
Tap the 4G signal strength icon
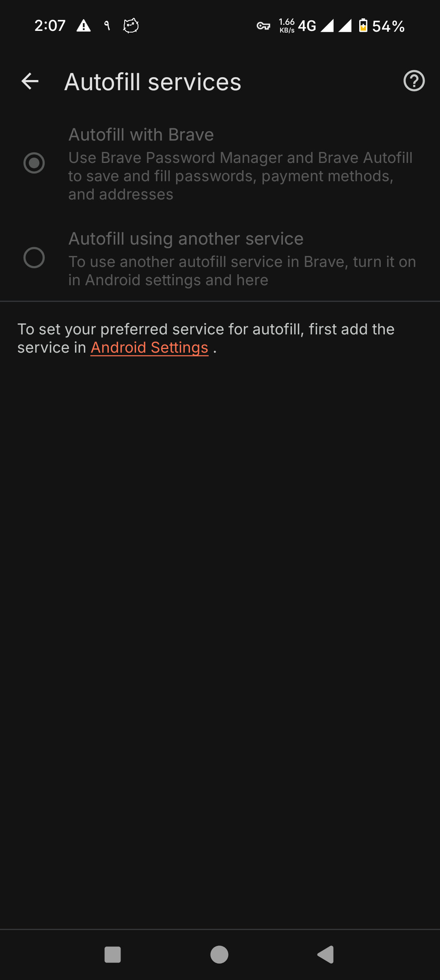327,26
